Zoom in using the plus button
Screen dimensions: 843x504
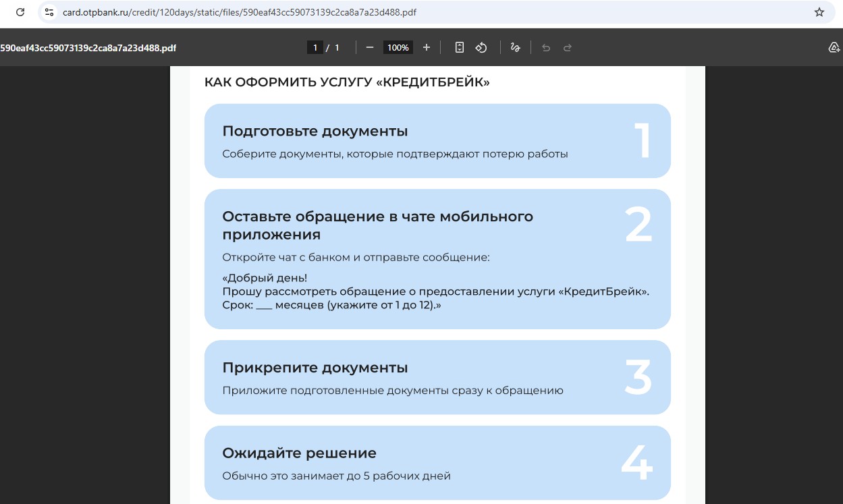click(427, 47)
